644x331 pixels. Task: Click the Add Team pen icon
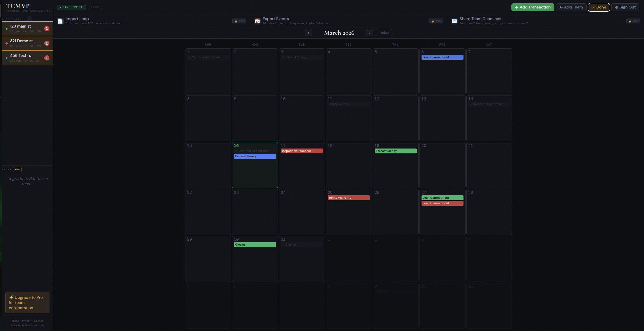tap(561, 7)
